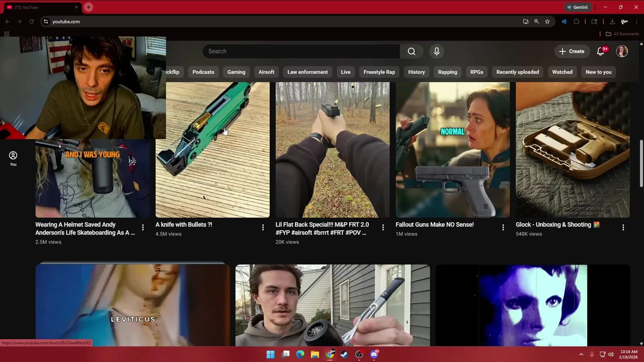
Task: Click the browser zoom magnifier icon
Action: 536,22
